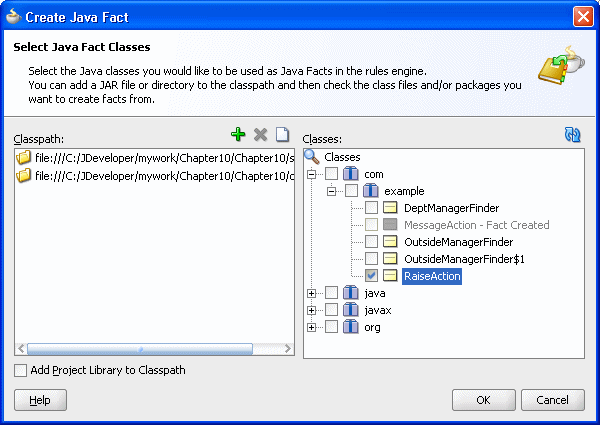The width and height of the screenshot is (600, 425).
Task: Select the org tree label
Action: (x=372, y=327)
